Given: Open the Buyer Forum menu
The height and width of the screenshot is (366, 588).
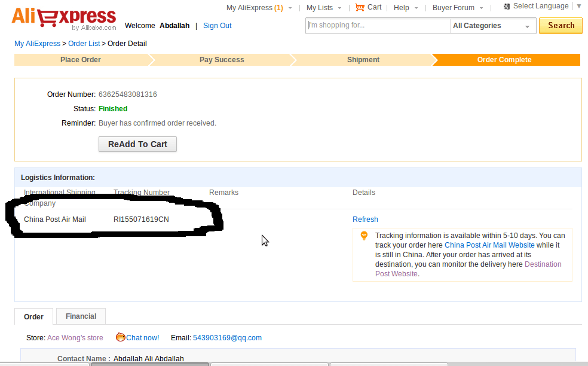Looking at the screenshot, I should pyautogui.click(x=454, y=8).
